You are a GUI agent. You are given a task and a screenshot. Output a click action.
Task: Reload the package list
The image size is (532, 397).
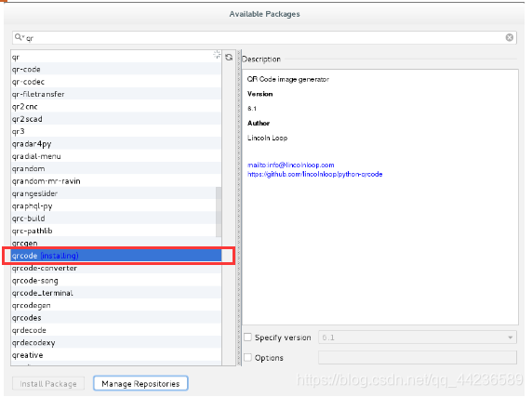pyautogui.click(x=229, y=57)
